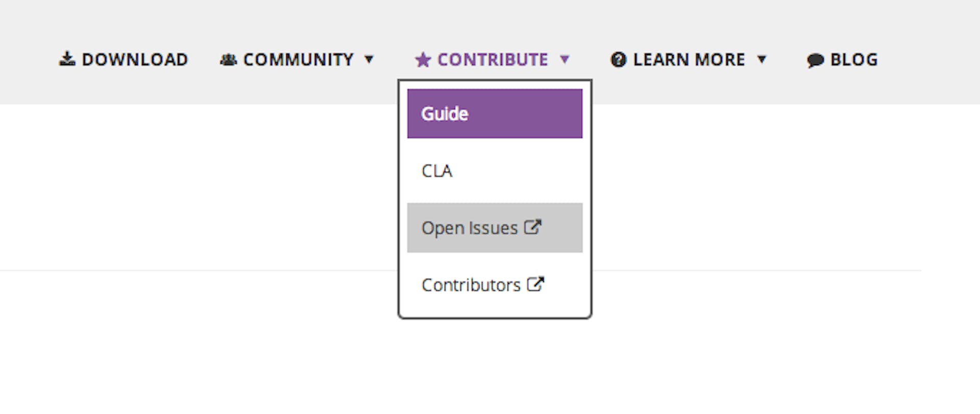This screenshot has height=414, width=980.
Task: Click the external link icon beside Open Issues
Action: coord(533,226)
